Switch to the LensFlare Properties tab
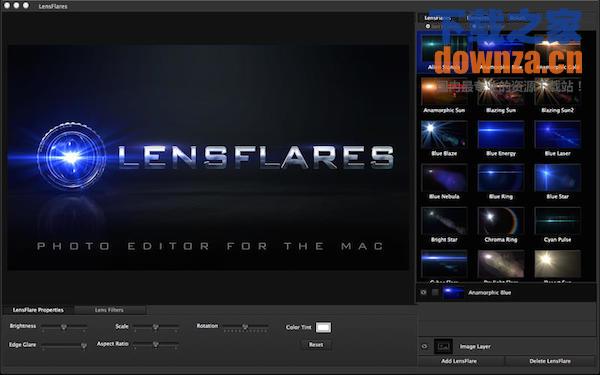600x375 pixels. tap(38, 310)
